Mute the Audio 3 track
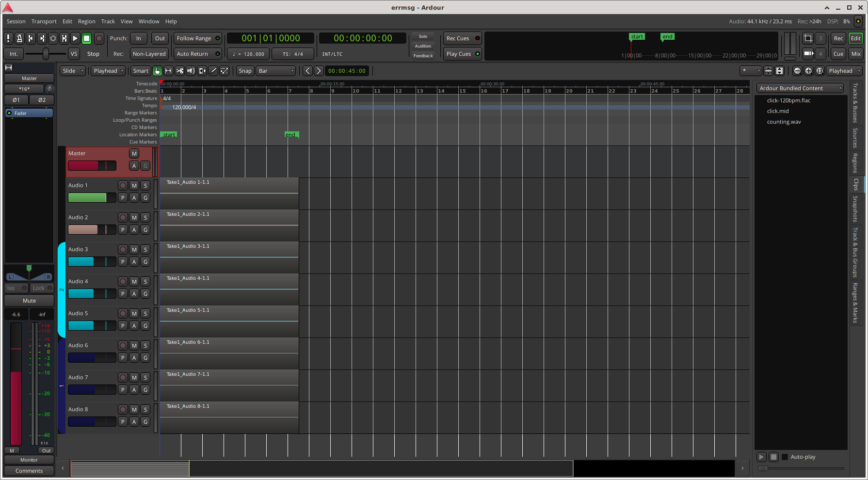The image size is (868, 480). click(134, 250)
